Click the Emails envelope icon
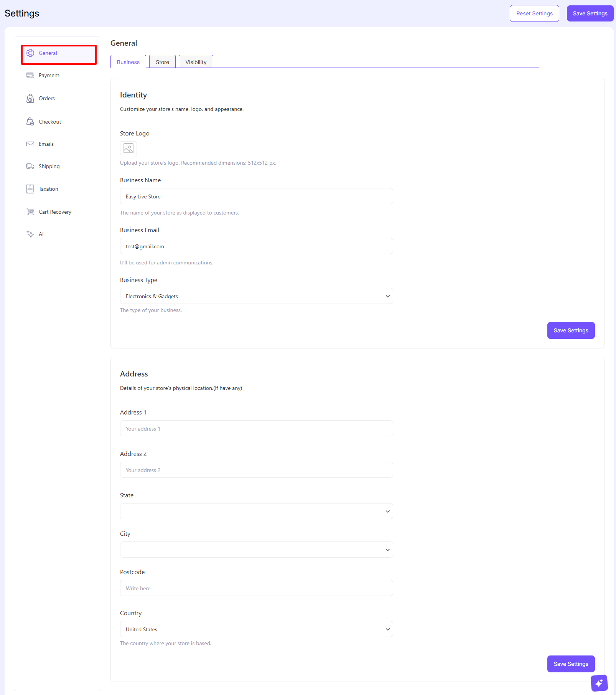This screenshot has height=695, width=616. point(30,144)
